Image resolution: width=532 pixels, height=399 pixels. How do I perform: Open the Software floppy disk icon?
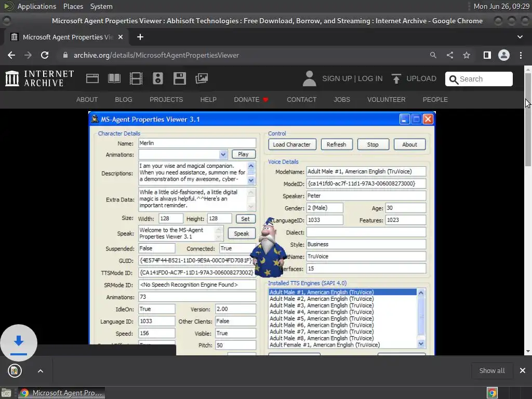tap(179, 78)
